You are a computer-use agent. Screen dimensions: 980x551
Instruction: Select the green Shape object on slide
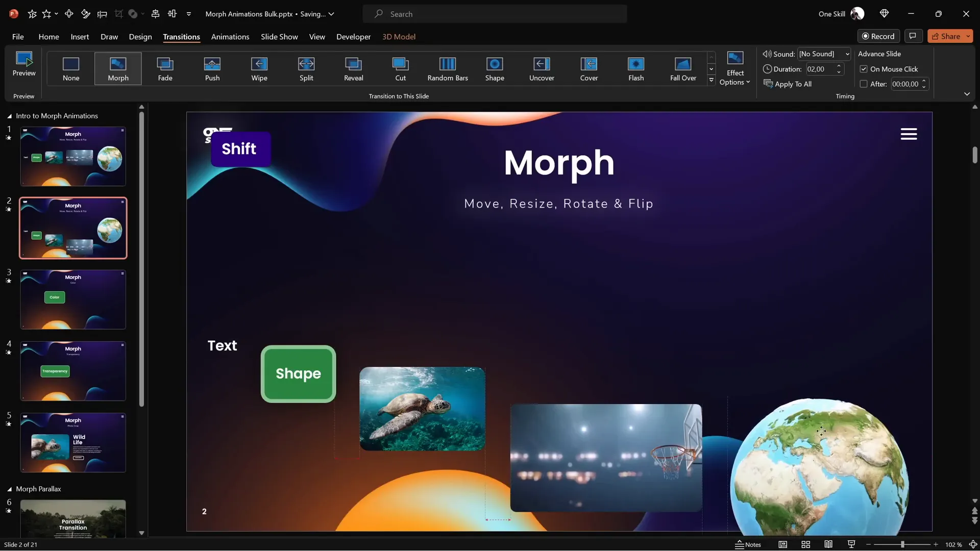pos(298,374)
